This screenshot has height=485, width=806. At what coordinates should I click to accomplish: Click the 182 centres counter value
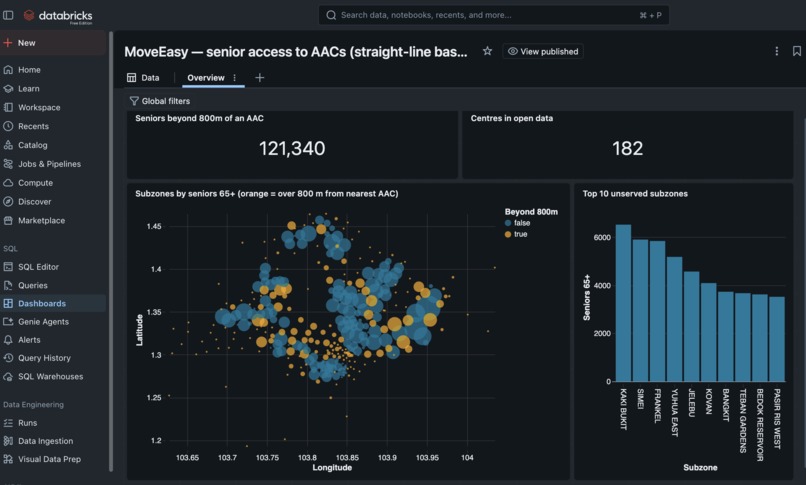pyautogui.click(x=628, y=148)
